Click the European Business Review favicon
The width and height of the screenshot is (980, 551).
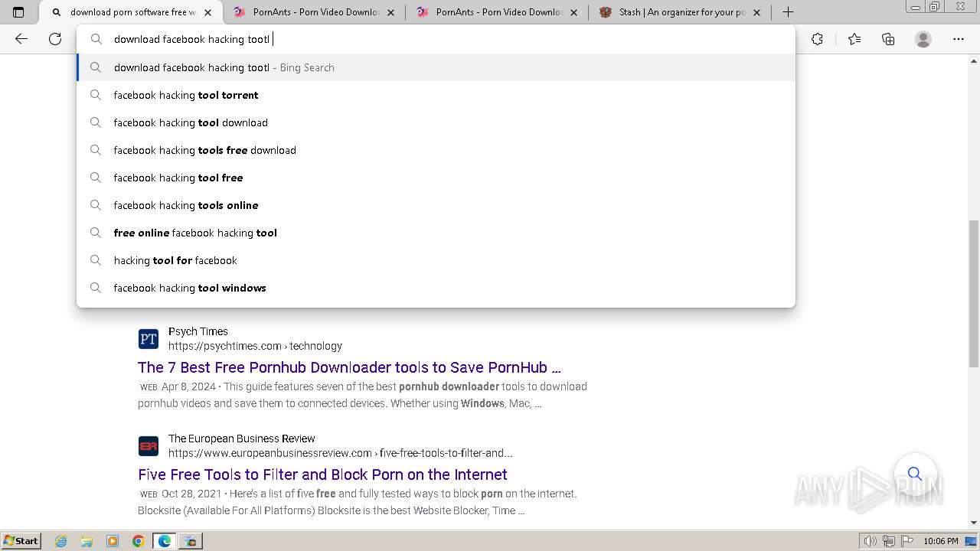pos(148,445)
